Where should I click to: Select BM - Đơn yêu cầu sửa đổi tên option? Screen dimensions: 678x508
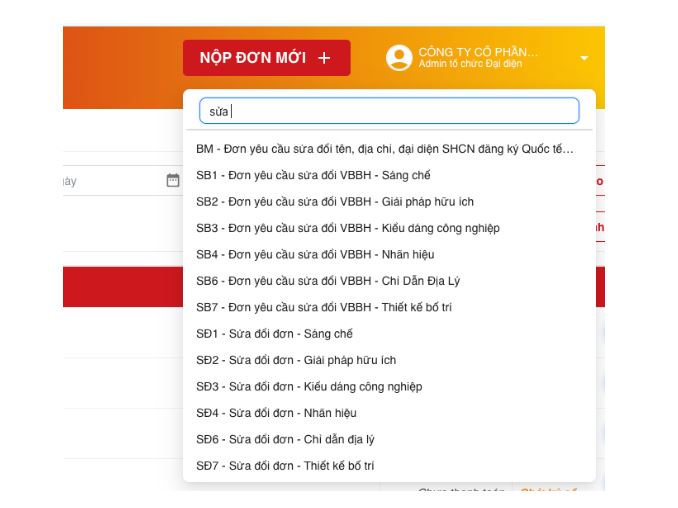pyautogui.click(x=385, y=149)
